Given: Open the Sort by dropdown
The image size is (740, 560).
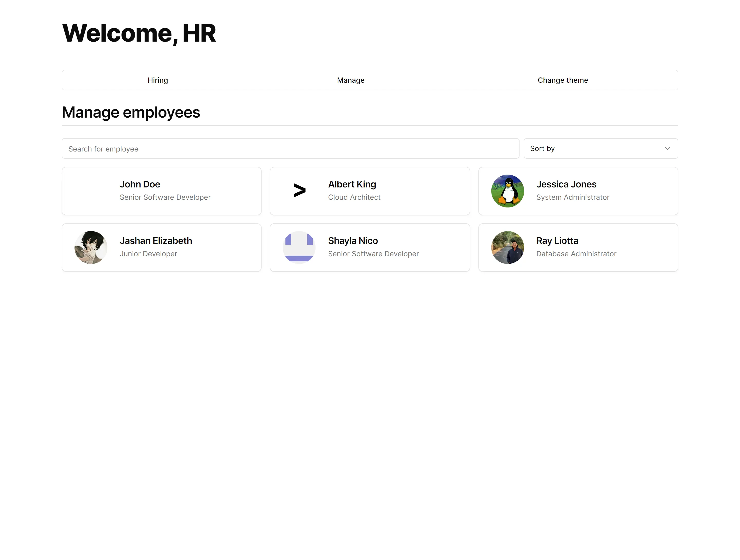Looking at the screenshot, I should [600, 148].
